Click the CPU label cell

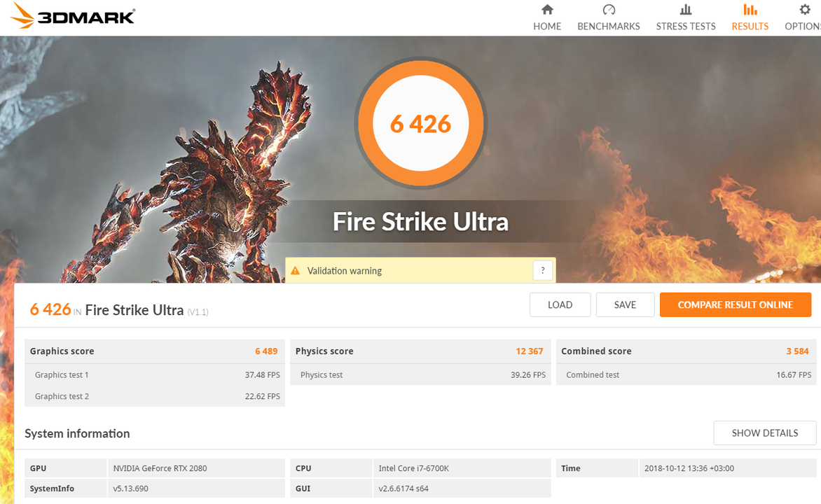tap(331, 468)
